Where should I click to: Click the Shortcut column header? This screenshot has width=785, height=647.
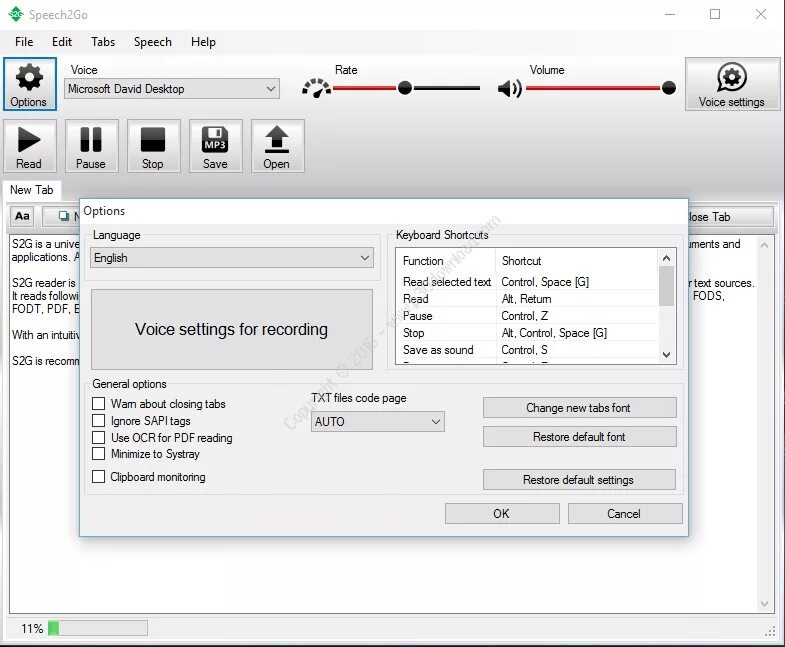point(577,261)
